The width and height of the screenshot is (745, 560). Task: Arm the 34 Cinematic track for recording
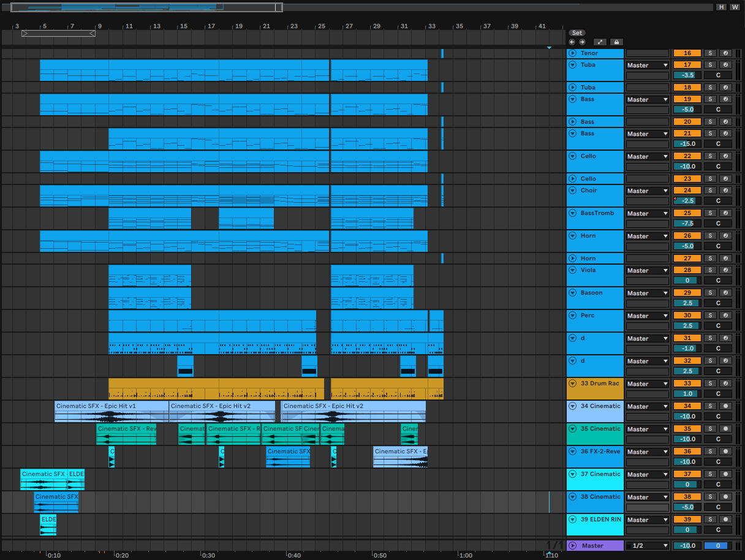point(725,406)
